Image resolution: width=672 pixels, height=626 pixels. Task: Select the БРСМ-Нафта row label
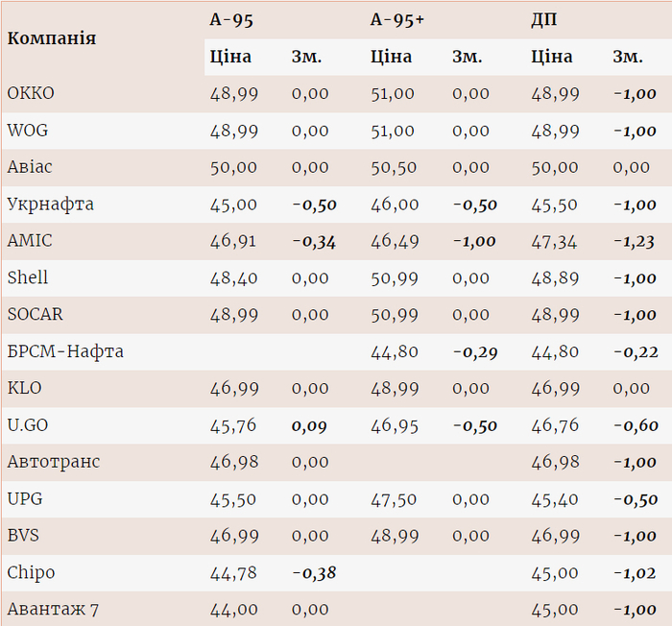pyautogui.click(x=65, y=352)
